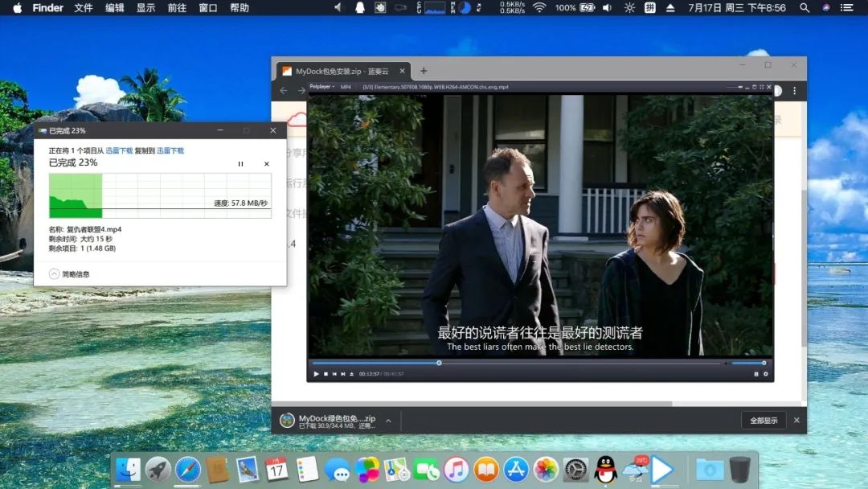Open Messages from the dock
Viewport: 868px width, 489px height.
(337, 471)
